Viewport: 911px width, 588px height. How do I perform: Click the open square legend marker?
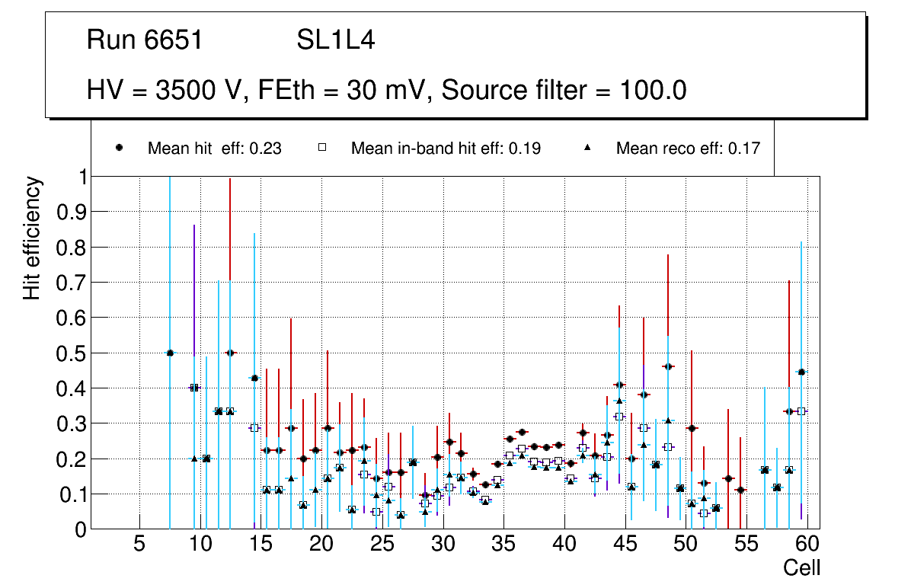322,149
